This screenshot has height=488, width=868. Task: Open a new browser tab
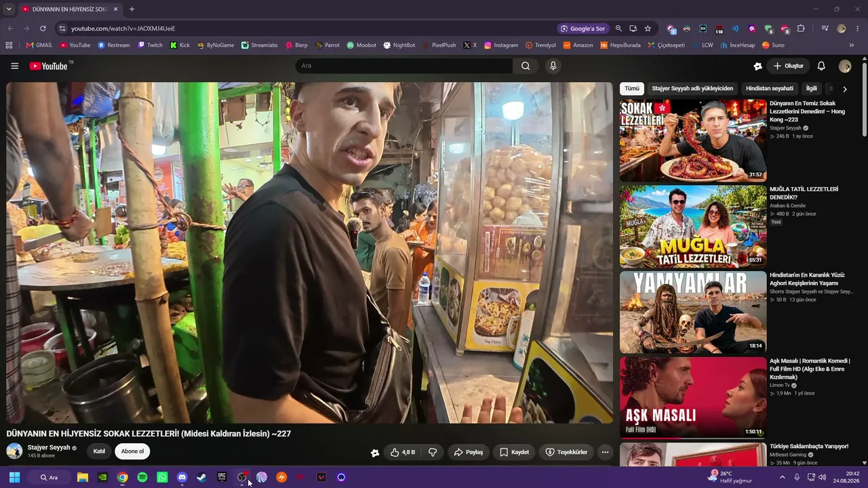(132, 9)
